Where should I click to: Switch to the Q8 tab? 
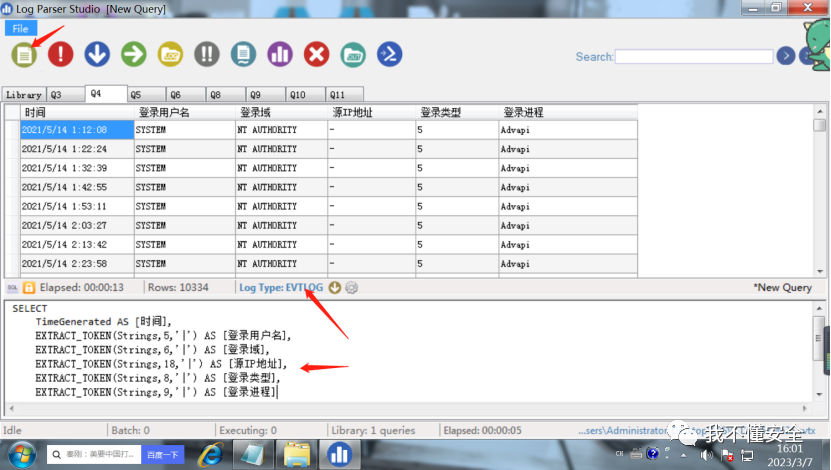(x=226, y=94)
